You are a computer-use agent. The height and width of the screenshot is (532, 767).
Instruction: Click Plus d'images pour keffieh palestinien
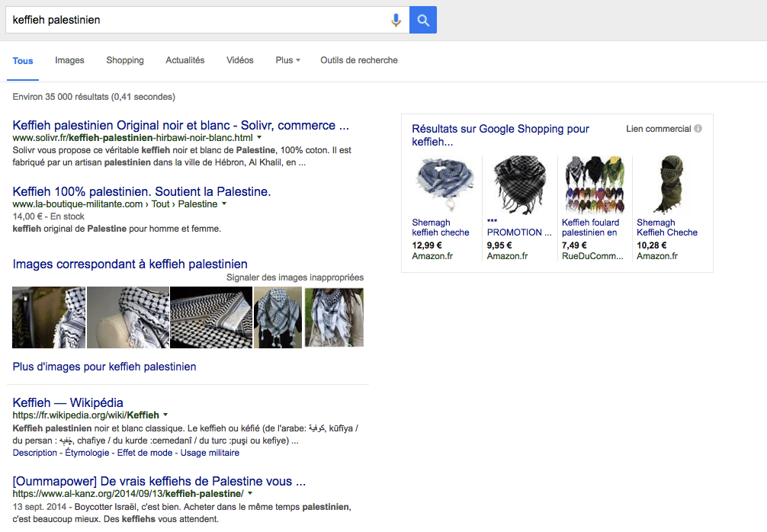click(x=104, y=367)
